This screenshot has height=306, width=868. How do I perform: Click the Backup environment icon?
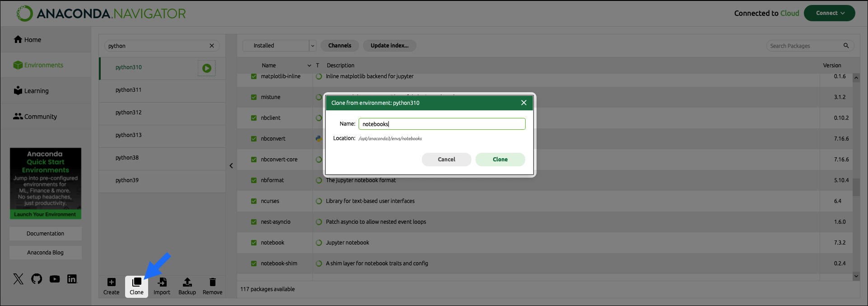(187, 282)
